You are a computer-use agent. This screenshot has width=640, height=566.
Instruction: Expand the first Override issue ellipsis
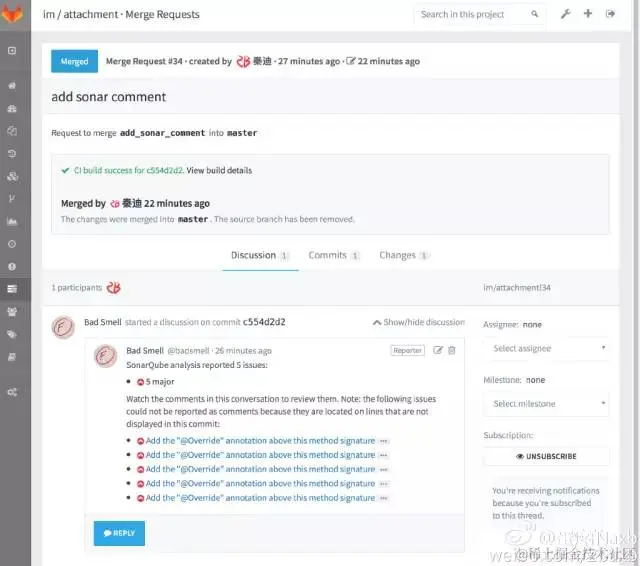pyautogui.click(x=383, y=441)
